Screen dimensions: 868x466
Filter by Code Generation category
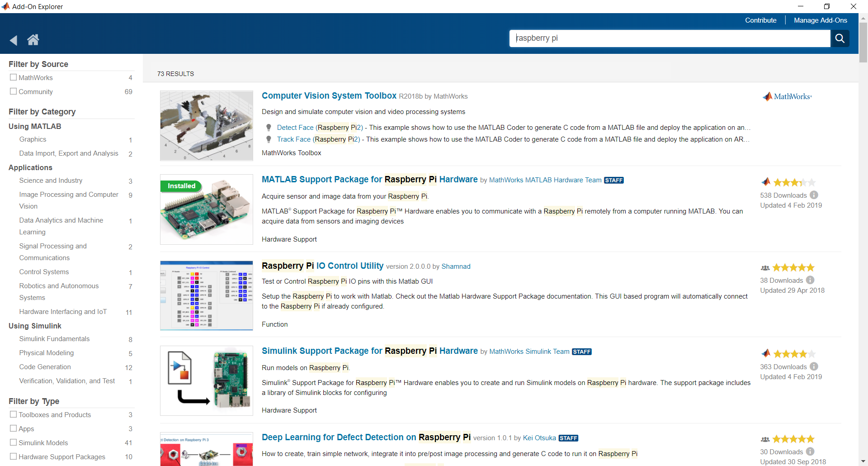point(45,367)
